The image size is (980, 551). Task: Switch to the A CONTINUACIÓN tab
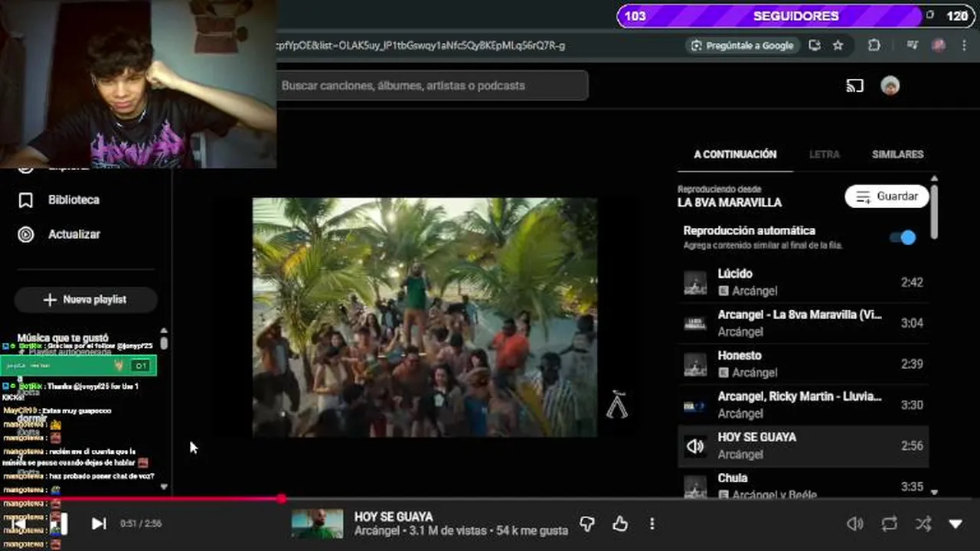pos(735,154)
